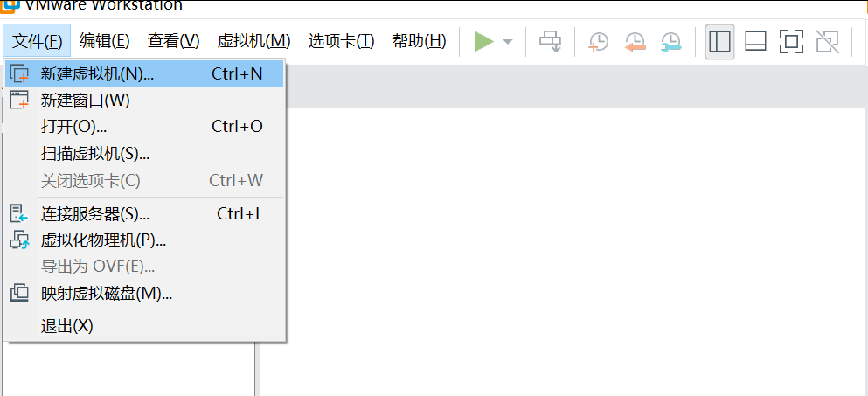The image size is (868, 396).
Task: Click the New Virtual Machine menu icon
Action: click(x=19, y=73)
